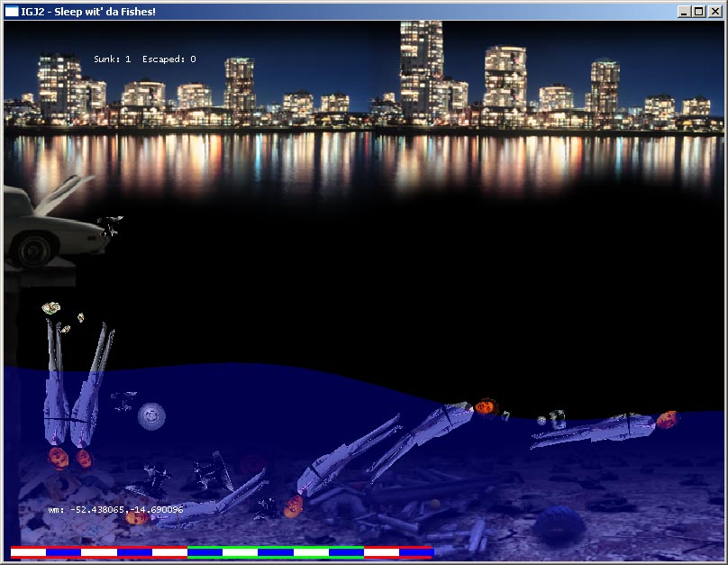The image size is (728, 565).
Task: Maximize the IGJ2 game window
Action: [699, 12]
